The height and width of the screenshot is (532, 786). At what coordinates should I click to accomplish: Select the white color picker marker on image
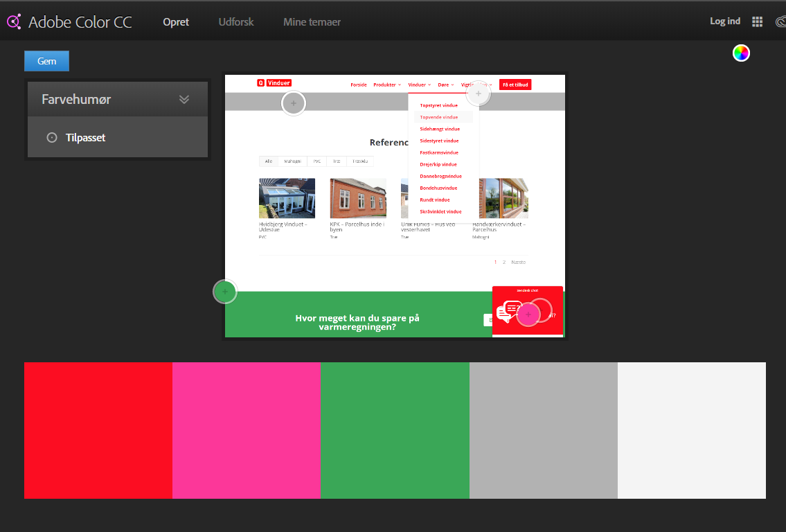click(x=478, y=94)
